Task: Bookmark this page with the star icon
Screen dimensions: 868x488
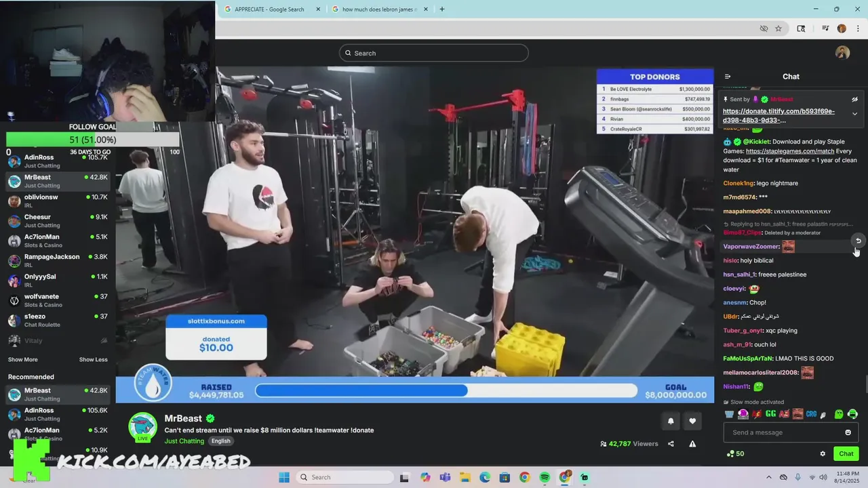Action: click(778, 28)
